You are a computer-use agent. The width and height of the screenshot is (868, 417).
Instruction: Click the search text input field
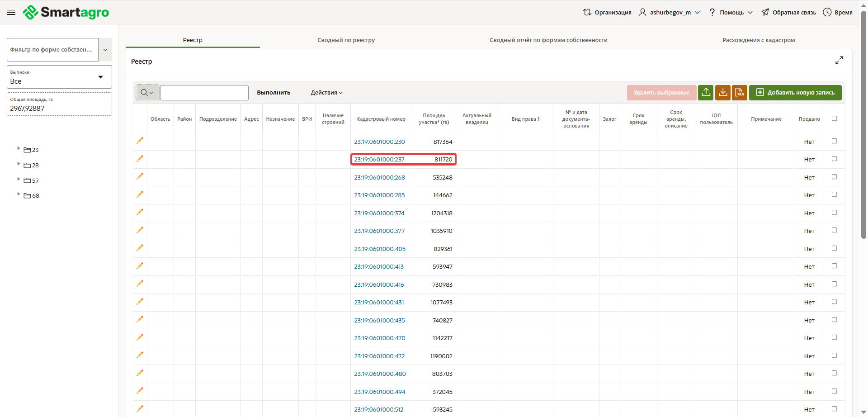click(x=204, y=93)
